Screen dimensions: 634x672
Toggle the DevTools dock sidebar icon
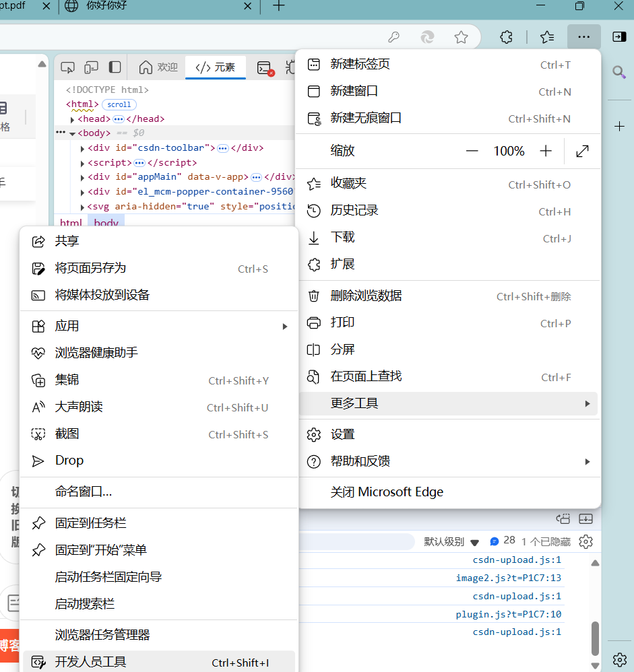[115, 67]
